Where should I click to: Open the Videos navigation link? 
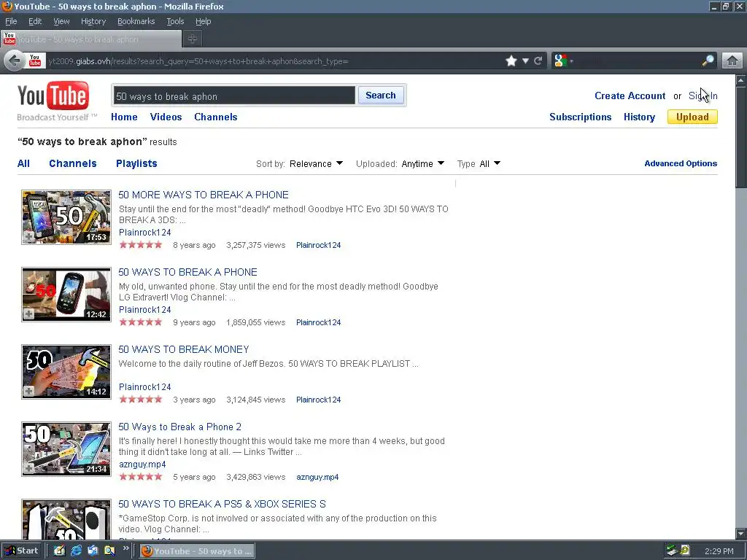(166, 117)
